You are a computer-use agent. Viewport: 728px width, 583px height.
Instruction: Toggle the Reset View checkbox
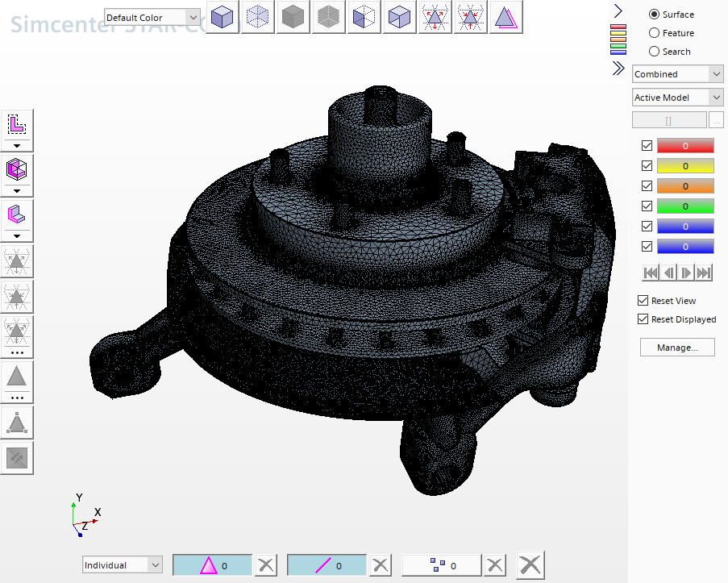tap(643, 301)
